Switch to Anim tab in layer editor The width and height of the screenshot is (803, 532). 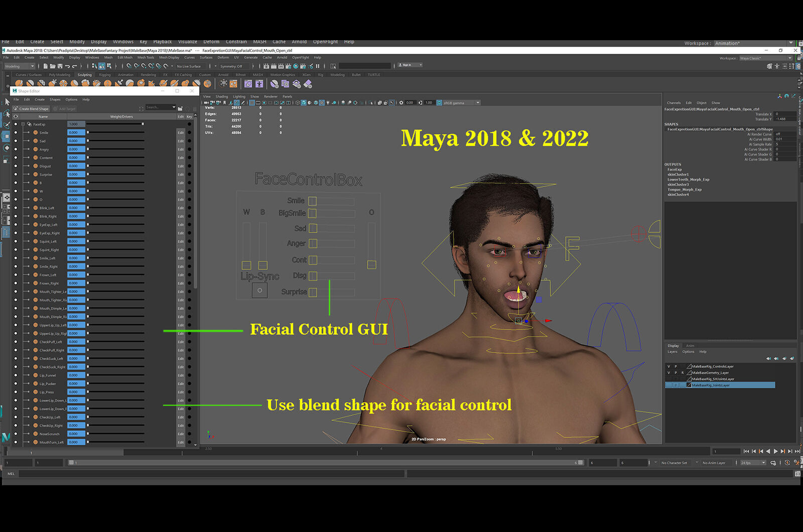tap(690, 346)
